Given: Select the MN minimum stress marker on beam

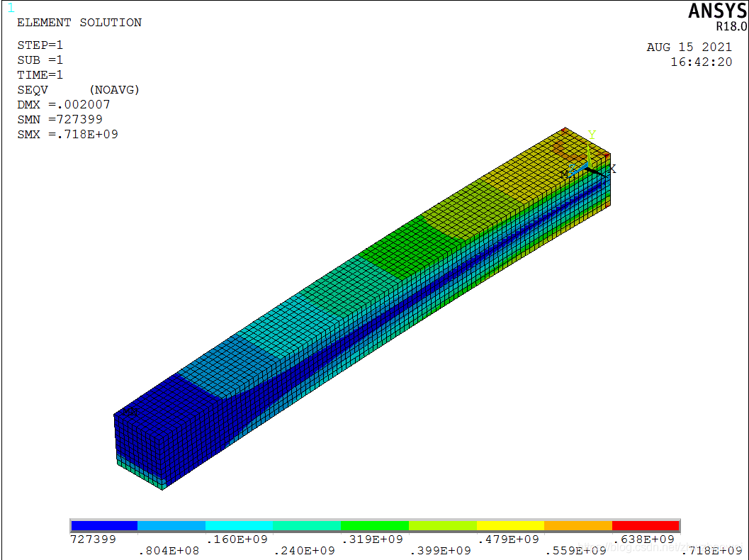Looking at the screenshot, I should (x=130, y=411).
